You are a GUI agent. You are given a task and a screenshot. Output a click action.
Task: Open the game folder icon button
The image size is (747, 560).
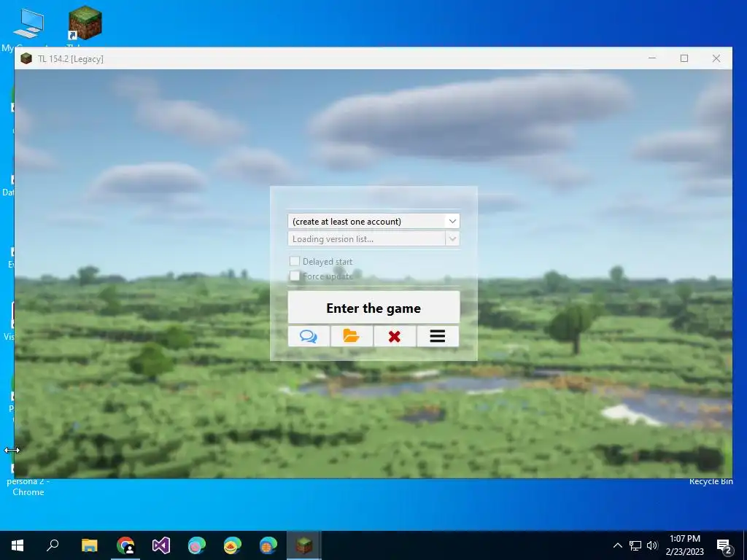coord(352,336)
